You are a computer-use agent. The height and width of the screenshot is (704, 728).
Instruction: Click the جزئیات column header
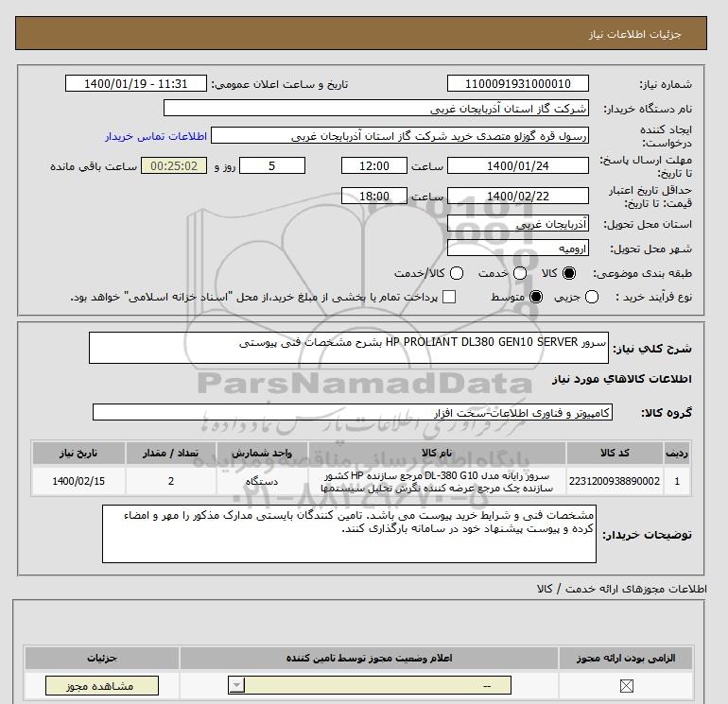(x=102, y=658)
